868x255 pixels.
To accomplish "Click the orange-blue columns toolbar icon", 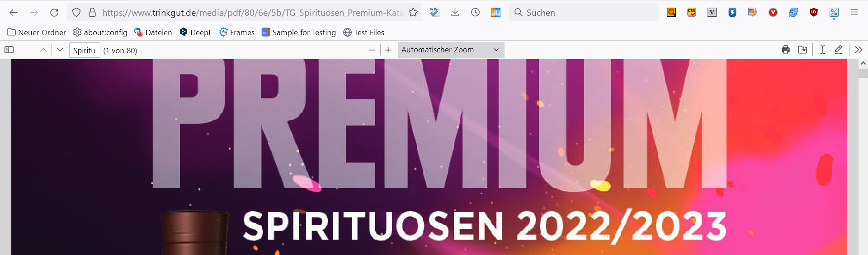I will click(496, 13).
